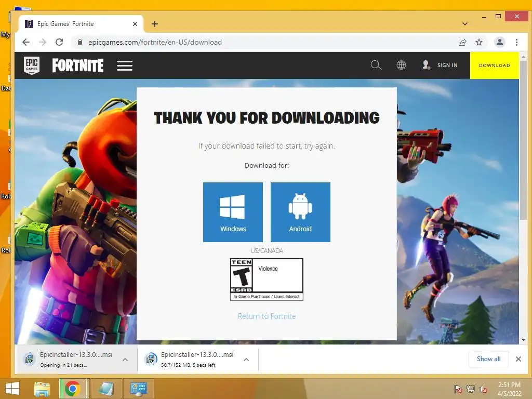Open the Windows Start button
Image resolution: width=532 pixels, height=399 pixels.
point(12,389)
